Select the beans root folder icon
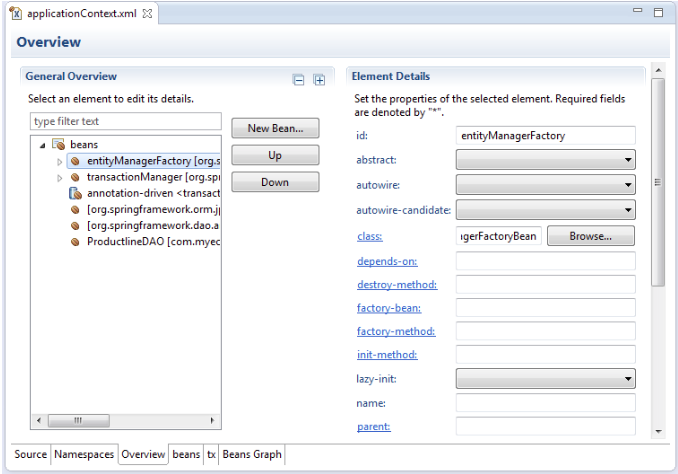 click(x=58, y=144)
